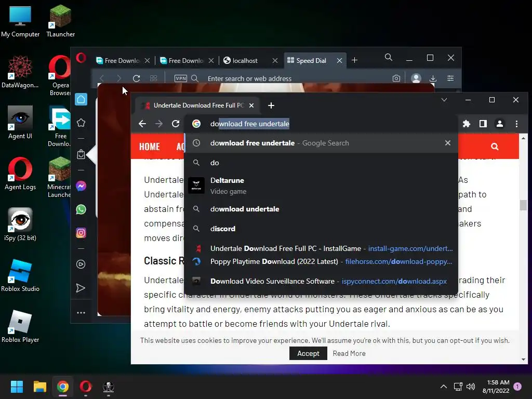Reload page in Chrome
This screenshot has width=532, height=399.
tap(176, 124)
